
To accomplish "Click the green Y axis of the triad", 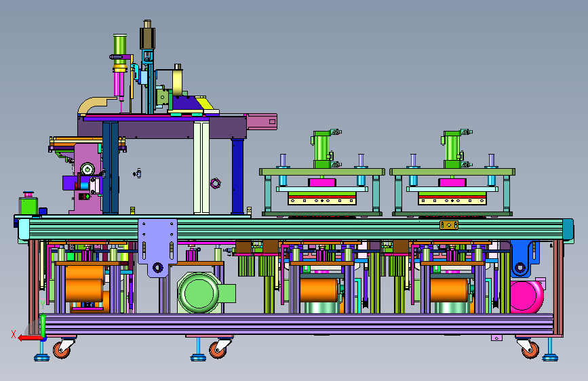I will 43,325.
